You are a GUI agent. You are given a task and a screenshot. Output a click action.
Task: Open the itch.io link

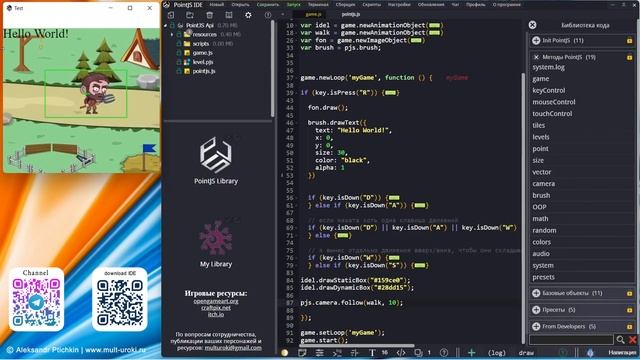point(216,314)
